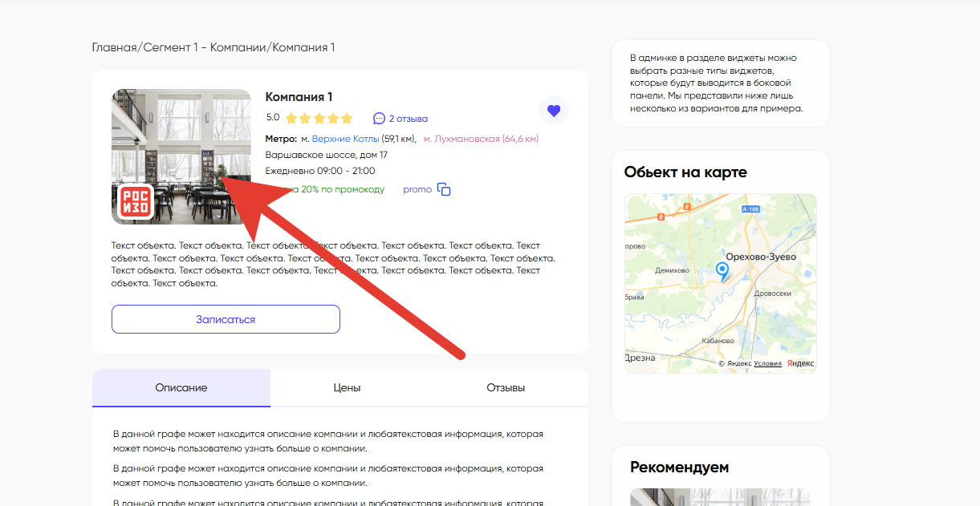Click the fifth yellow rating star
Image resolution: width=980 pixels, height=506 pixels.
point(346,119)
